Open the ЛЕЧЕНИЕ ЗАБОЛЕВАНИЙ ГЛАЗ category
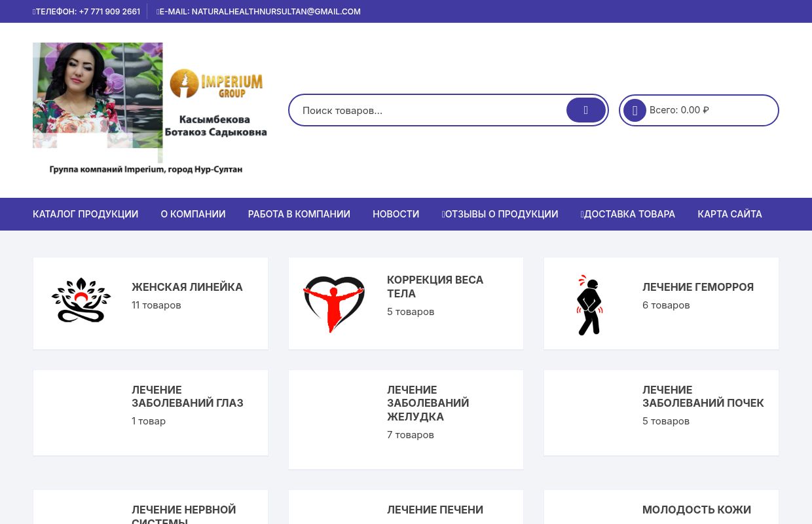Viewport: 812px width, 524px height. (x=187, y=396)
